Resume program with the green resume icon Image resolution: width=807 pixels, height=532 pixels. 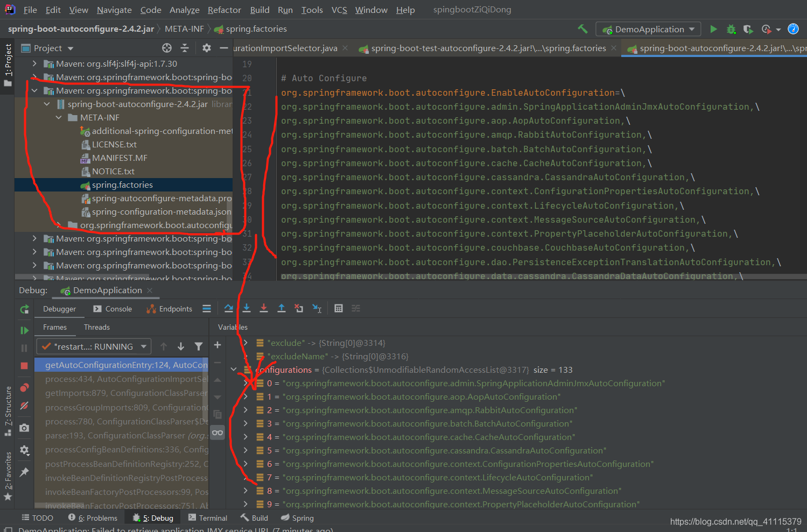point(24,330)
